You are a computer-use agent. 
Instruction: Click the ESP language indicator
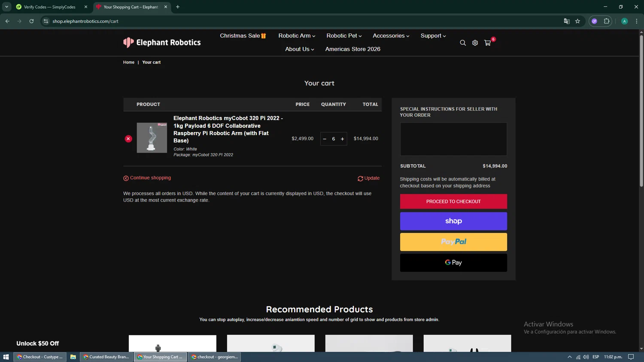click(x=596, y=357)
